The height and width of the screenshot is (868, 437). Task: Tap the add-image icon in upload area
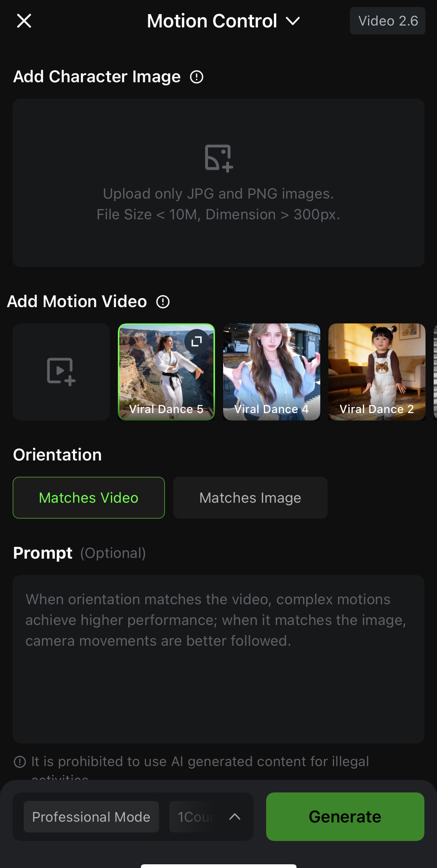[x=218, y=158]
